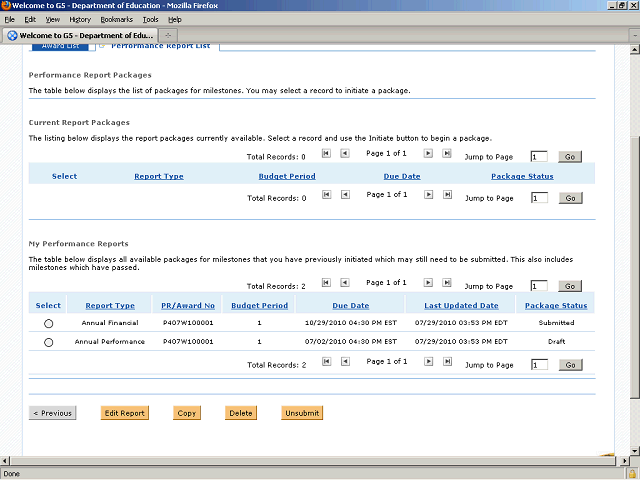The height and width of the screenshot is (480, 640).
Task: Click first-page arrow in My Performance Reports bottom pager
Action: pos(326,361)
